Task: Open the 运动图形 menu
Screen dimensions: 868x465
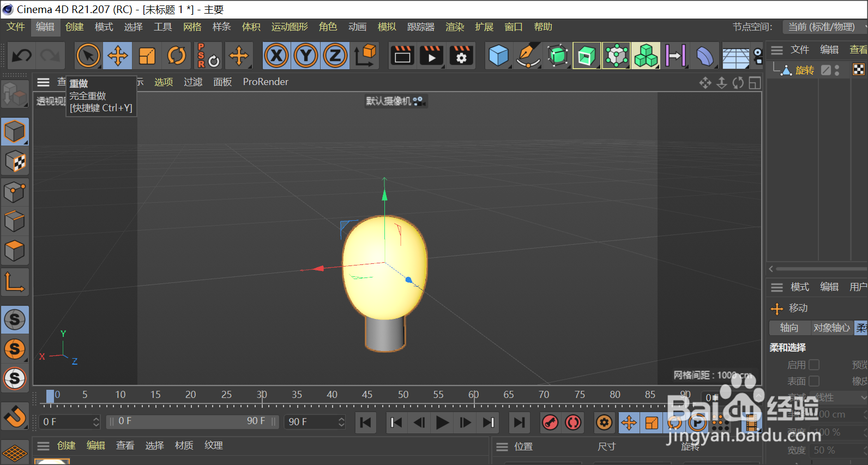Action: [290, 27]
